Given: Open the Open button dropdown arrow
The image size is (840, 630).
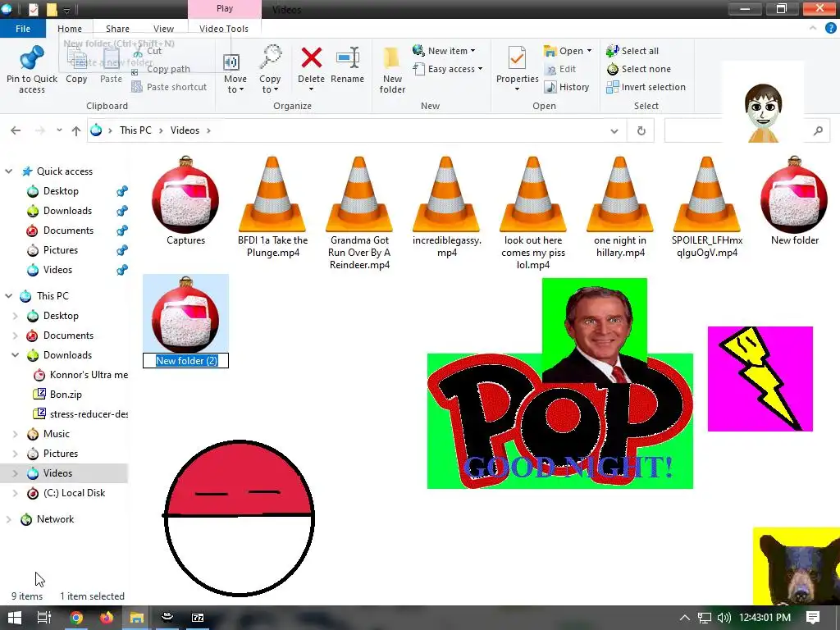Looking at the screenshot, I should 589,51.
